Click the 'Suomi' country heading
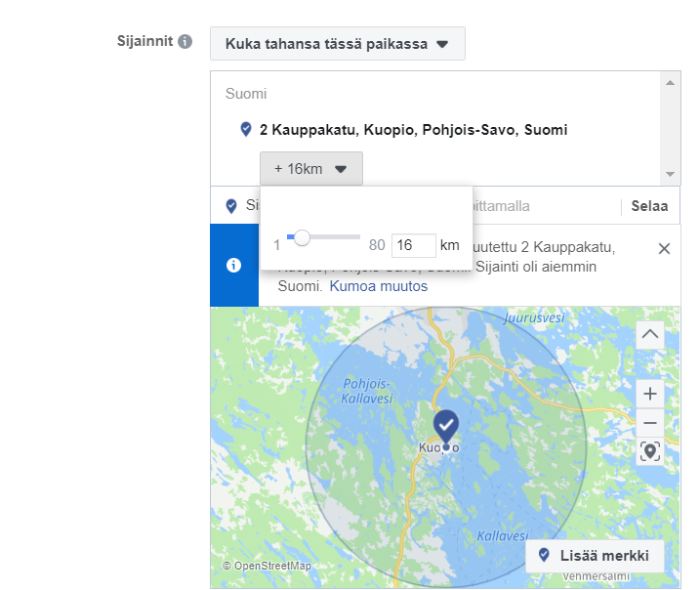Viewport: 700px width, 590px height. 246,94
